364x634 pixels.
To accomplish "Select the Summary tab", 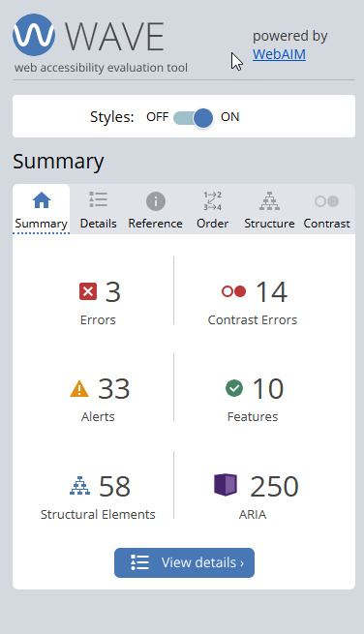I will pyautogui.click(x=42, y=209).
